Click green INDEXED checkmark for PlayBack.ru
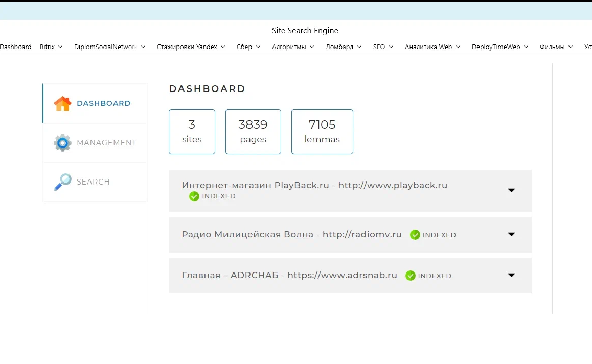This screenshot has width=592, height=364. [x=194, y=196]
